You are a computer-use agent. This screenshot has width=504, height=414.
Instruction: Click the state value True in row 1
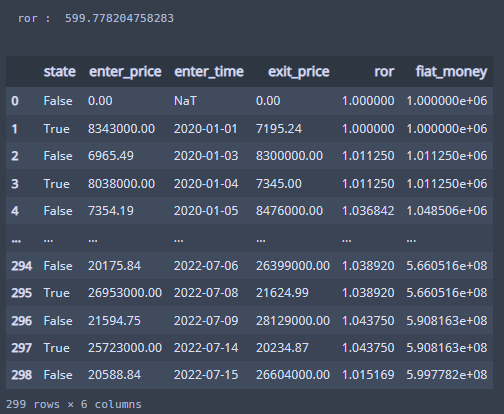tap(57, 129)
